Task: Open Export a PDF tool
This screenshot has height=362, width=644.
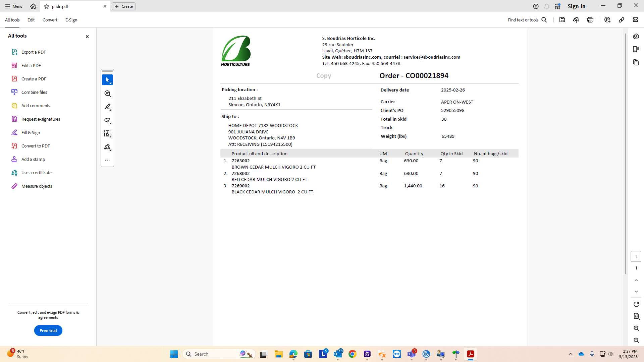Action: click(34, 52)
